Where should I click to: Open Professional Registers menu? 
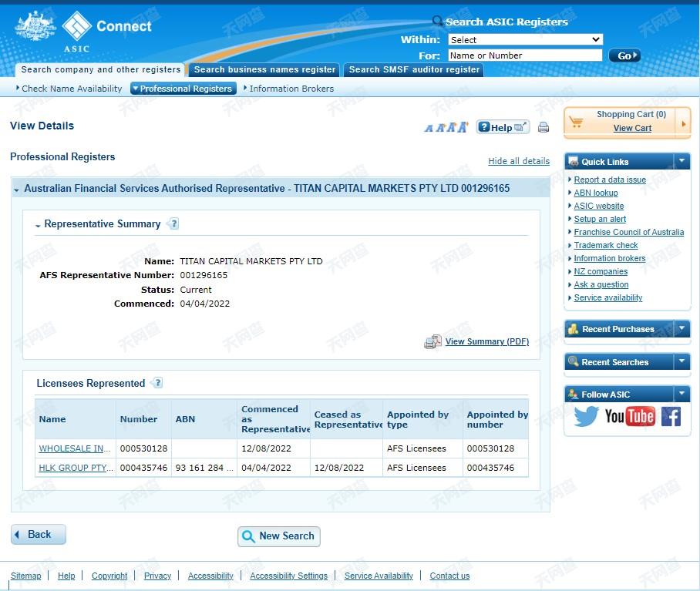[x=183, y=89]
